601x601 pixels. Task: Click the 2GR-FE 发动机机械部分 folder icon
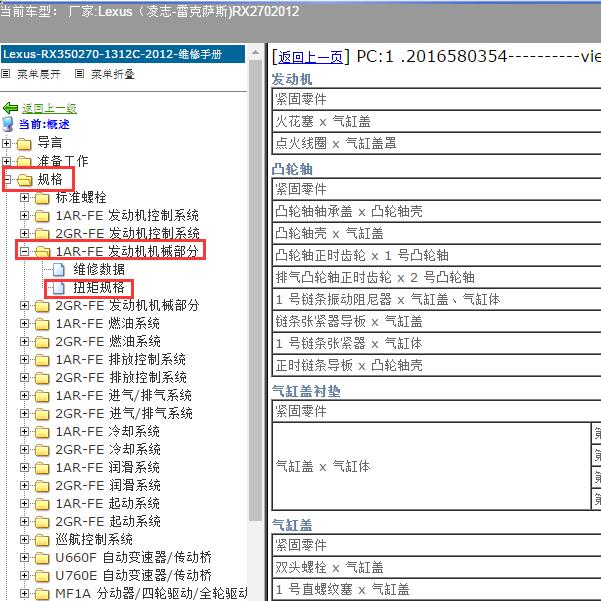[x=42, y=306]
